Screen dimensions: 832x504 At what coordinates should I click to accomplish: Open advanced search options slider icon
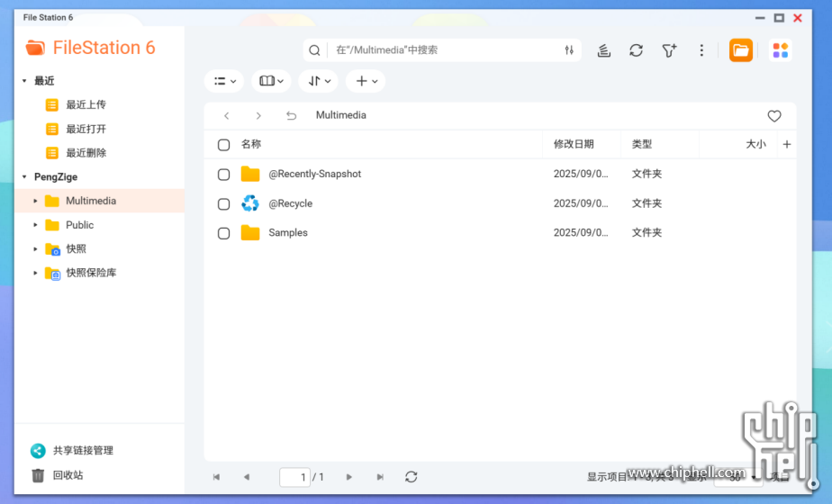click(x=569, y=50)
